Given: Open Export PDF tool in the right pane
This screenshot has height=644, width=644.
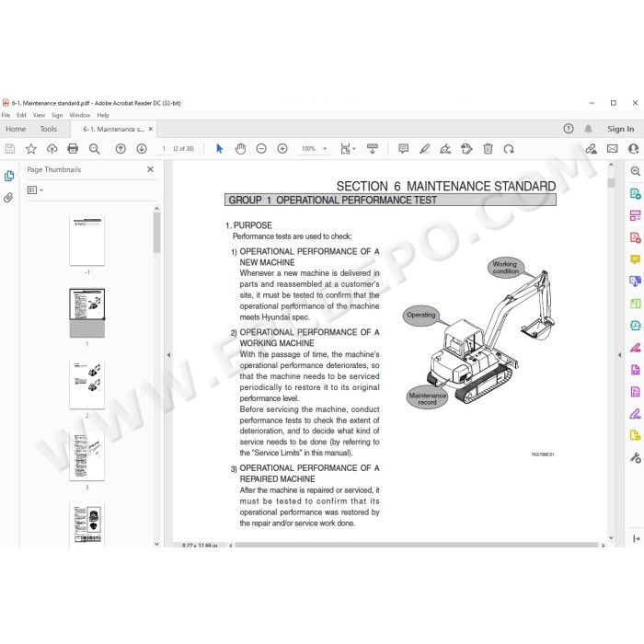Looking at the screenshot, I should click(x=635, y=193).
